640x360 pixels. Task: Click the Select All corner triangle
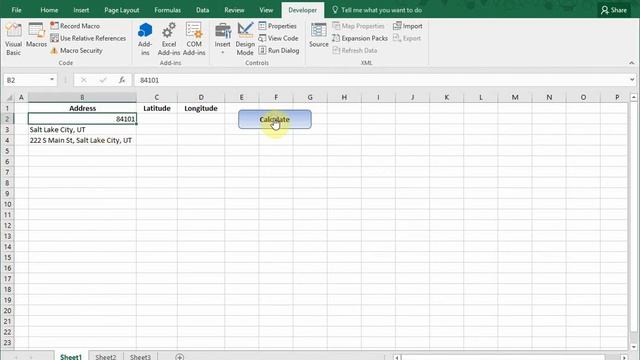tap(9, 97)
